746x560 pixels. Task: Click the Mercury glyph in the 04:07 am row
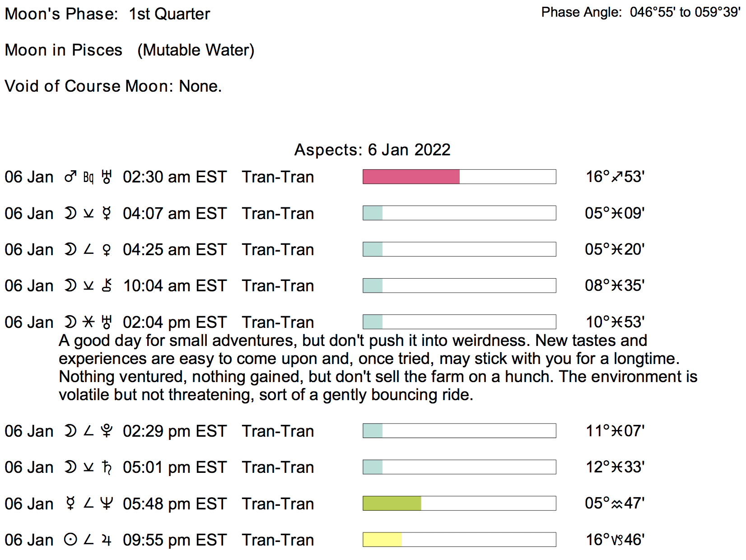(107, 213)
